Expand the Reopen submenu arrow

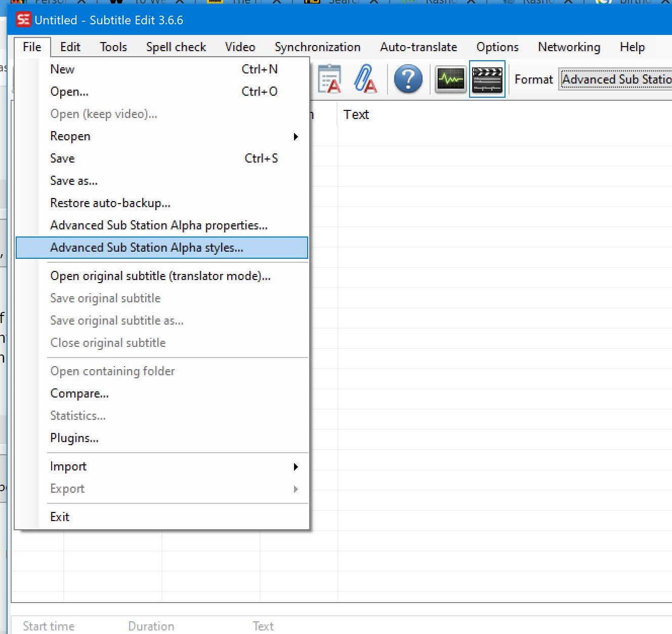[x=296, y=137]
